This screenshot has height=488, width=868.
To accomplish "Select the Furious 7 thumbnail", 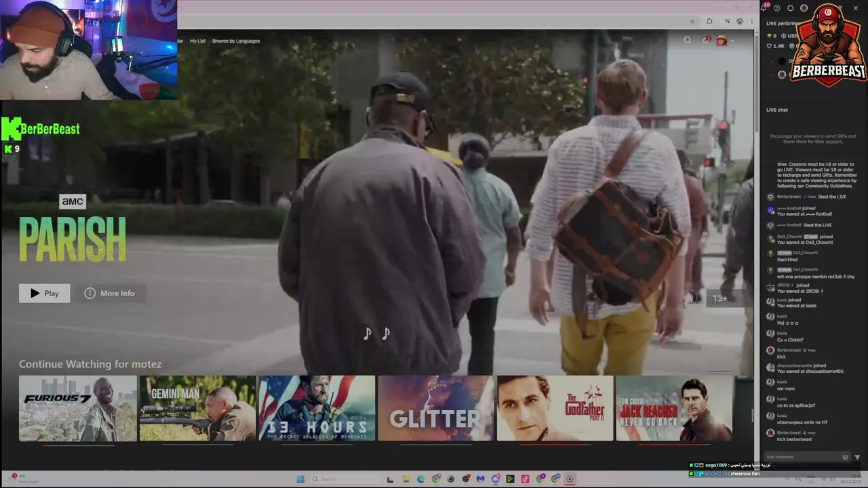I will [77, 408].
